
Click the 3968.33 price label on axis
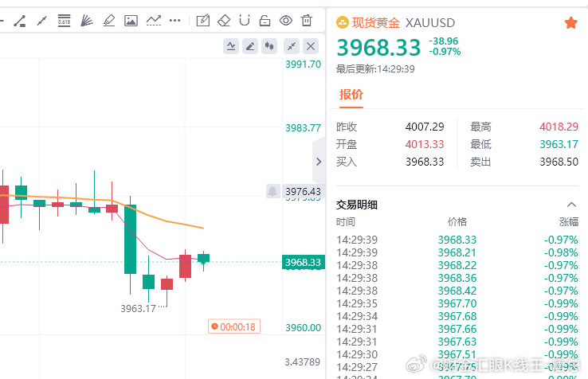click(x=303, y=262)
